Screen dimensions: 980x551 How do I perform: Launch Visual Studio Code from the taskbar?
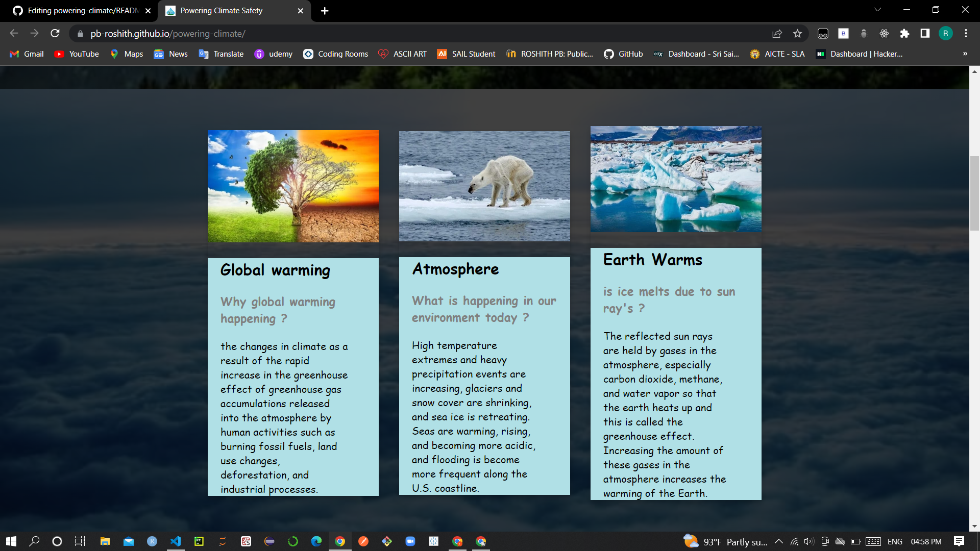176,541
